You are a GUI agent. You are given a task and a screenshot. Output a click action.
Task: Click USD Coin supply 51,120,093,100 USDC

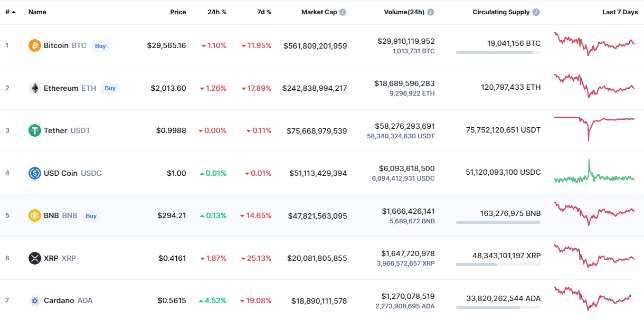503,172
